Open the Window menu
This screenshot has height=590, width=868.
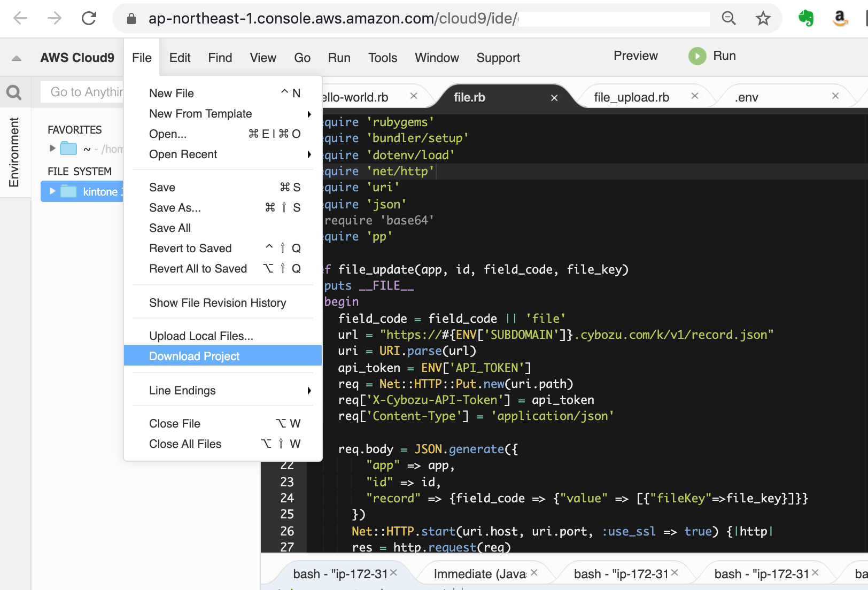(437, 58)
